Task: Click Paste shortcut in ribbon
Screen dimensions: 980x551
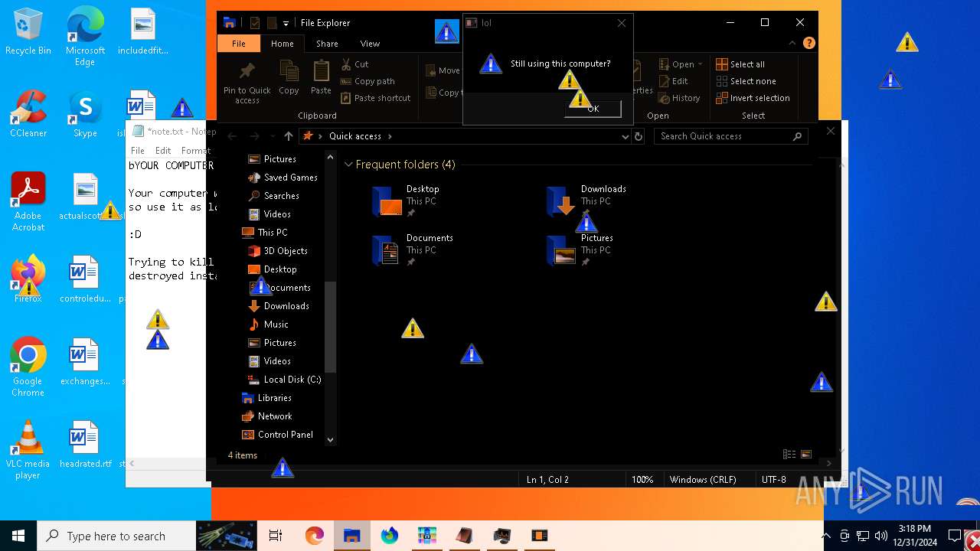Action: coord(375,98)
